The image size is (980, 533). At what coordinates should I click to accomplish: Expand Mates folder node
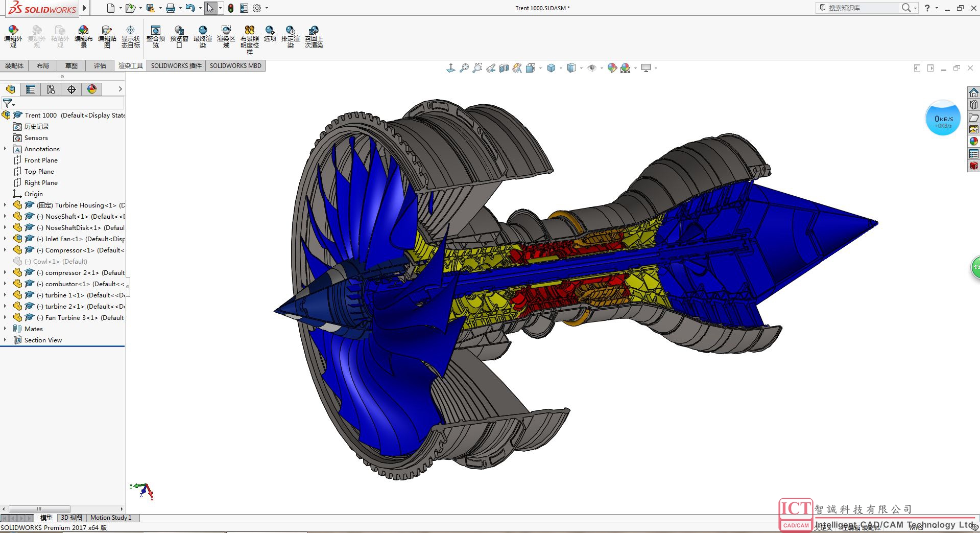[5, 329]
